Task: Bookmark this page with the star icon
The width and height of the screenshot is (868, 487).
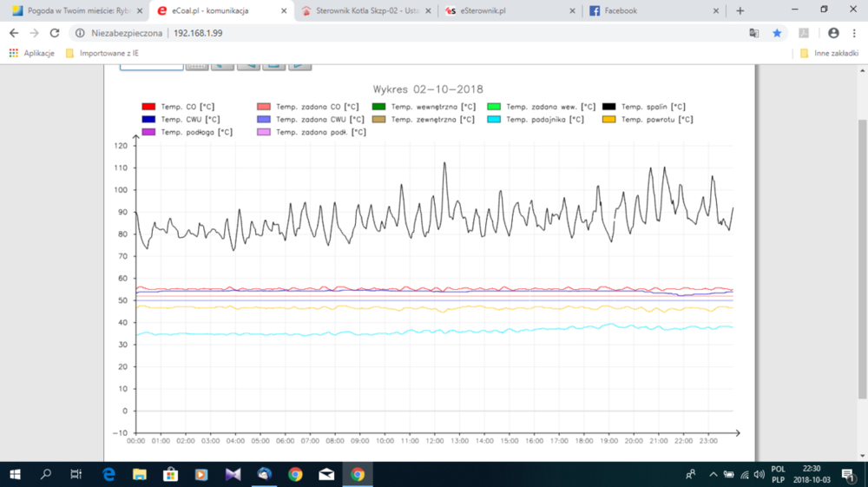Action: point(777,33)
